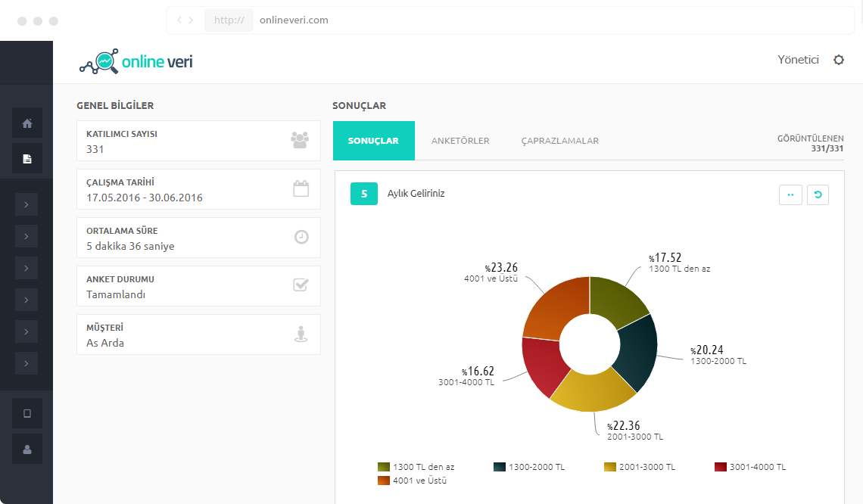
Task: Expand the first chevron in the sidebar
Action: (26, 204)
